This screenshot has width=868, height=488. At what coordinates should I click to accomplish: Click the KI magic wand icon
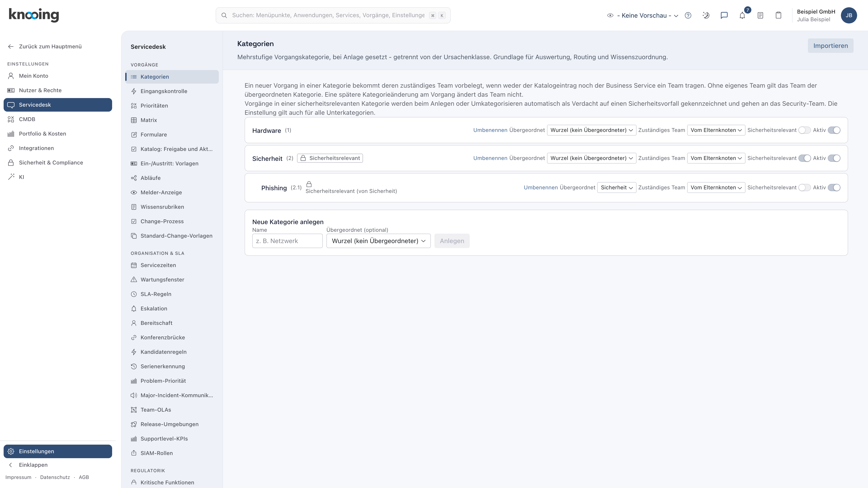[x=11, y=177]
